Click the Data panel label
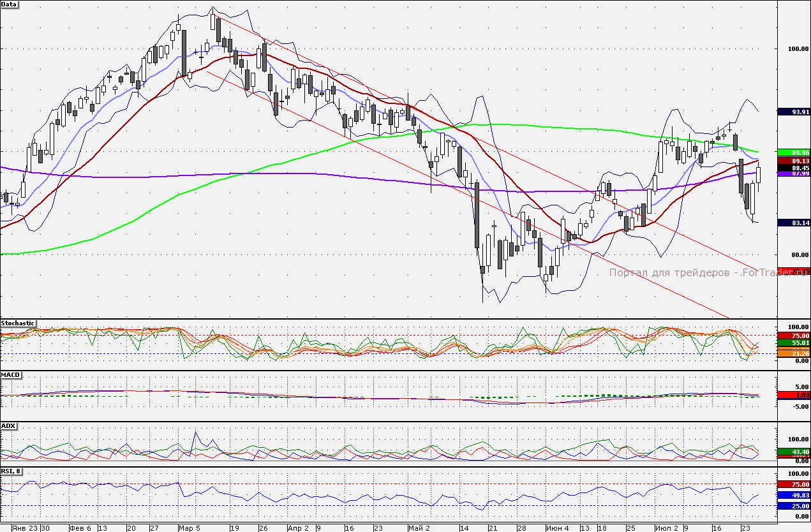 [10, 4]
